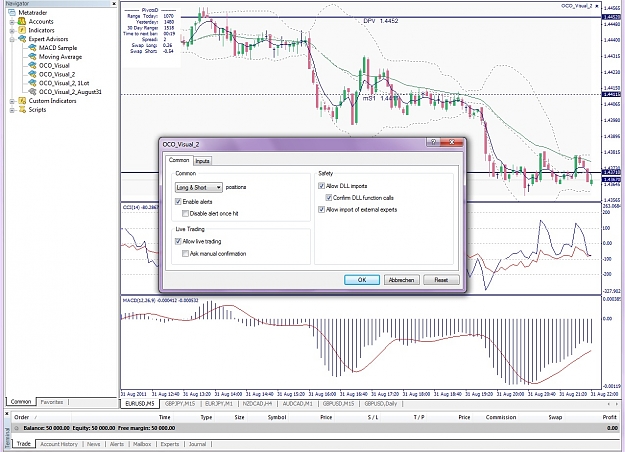Toggle Allow live trading checkbox

click(x=178, y=241)
